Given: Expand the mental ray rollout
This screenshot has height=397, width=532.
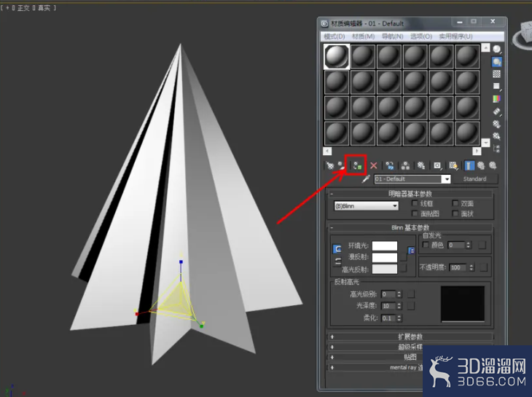Looking at the screenshot, I should pos(375,367).
